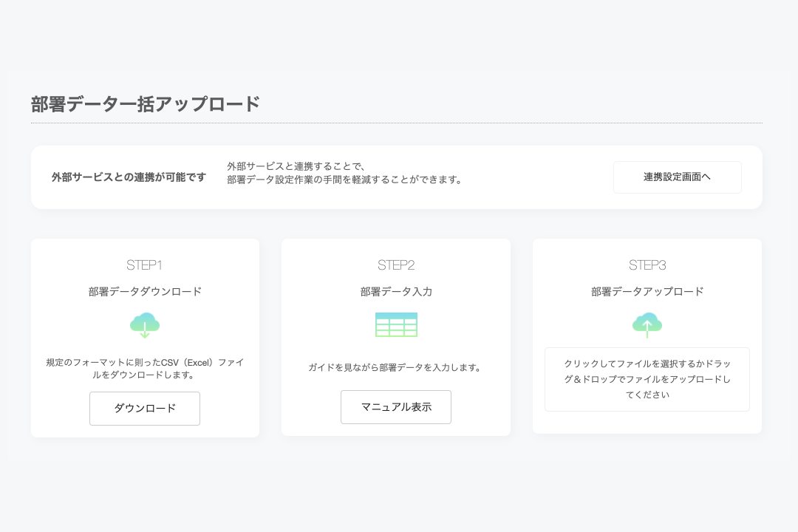Click the table grid icon in STEP2
798x532 pixels.
pos(396,325)
